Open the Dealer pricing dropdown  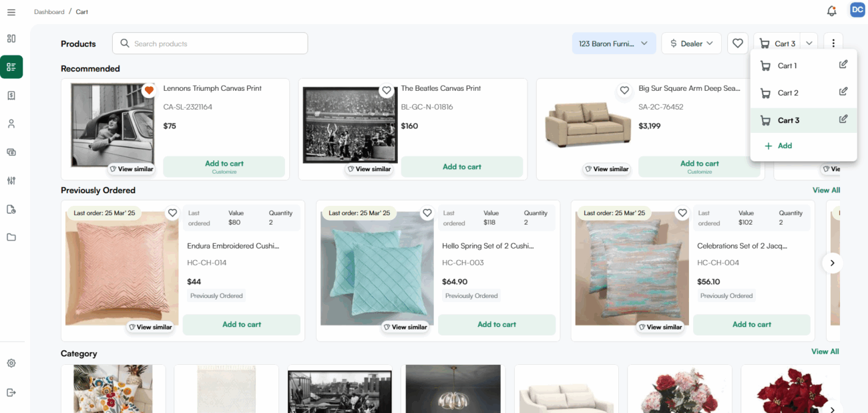pos(691,43)
